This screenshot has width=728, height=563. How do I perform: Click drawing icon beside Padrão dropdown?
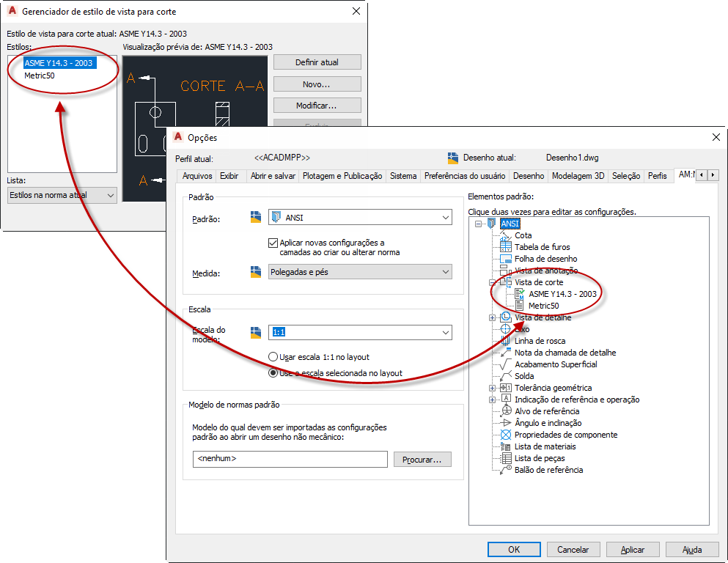pos(255,217)
